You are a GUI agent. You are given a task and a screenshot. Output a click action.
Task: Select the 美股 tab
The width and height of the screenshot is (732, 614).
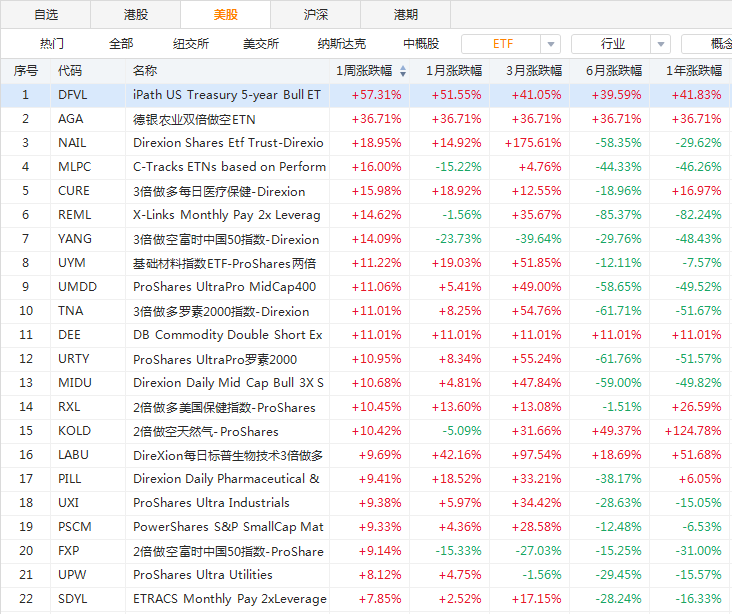(225, 14)
